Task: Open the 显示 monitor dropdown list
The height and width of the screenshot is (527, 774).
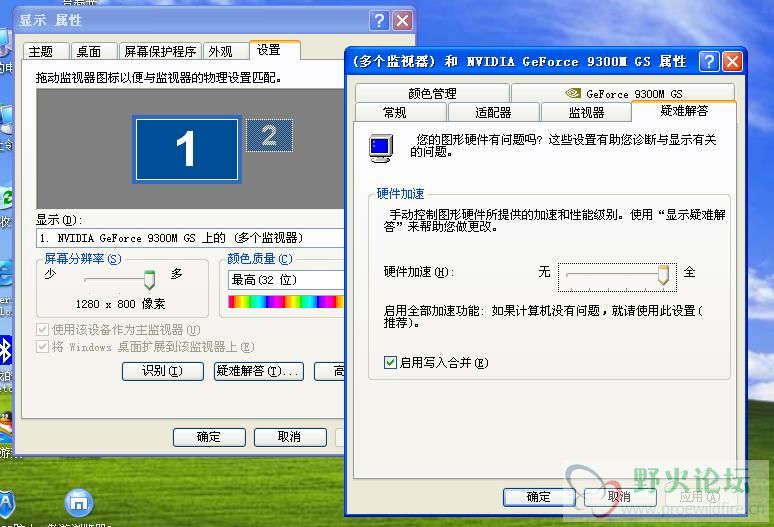Action: pos(190,238)
